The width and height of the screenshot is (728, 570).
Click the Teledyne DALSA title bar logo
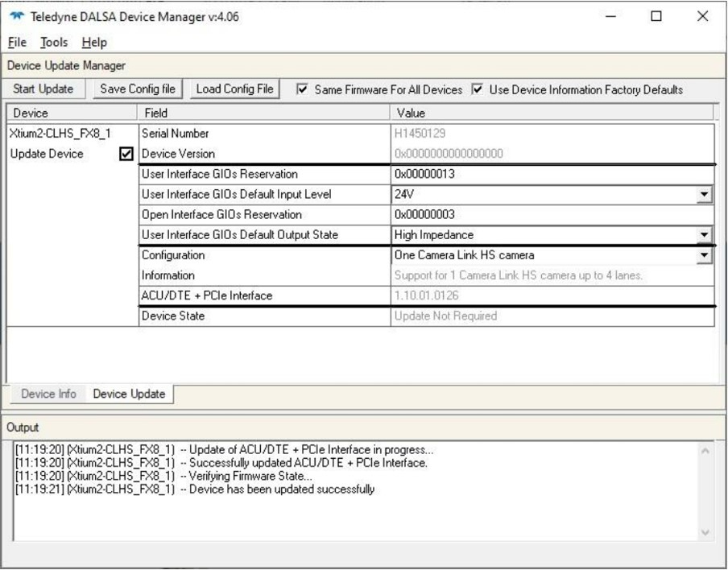[17, 16]
